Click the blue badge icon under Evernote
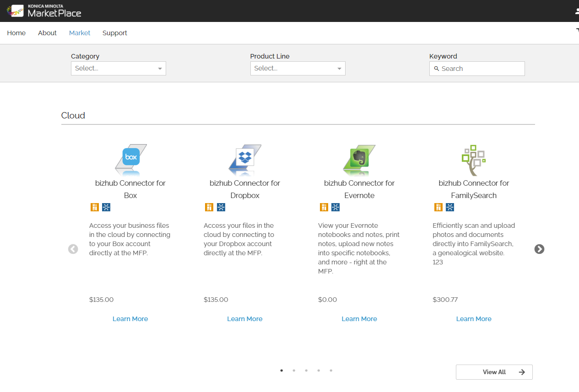Screen dimensions: 579x392 coord(335,207)
